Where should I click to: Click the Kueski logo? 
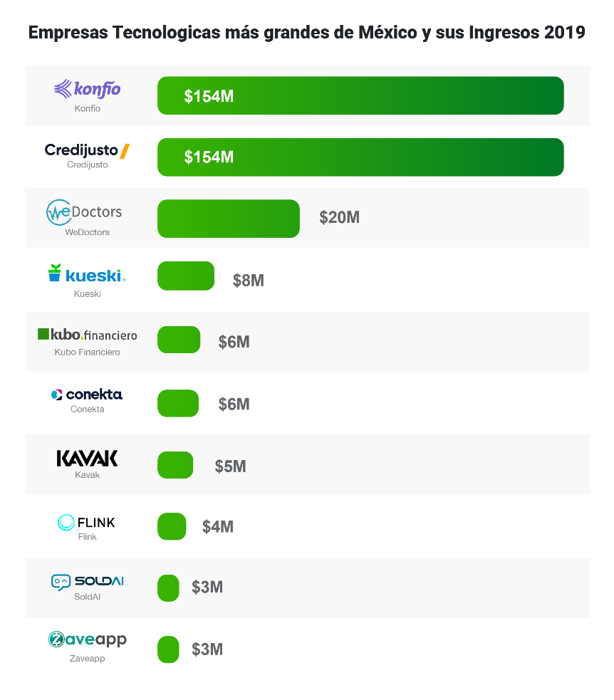[86, 274]
